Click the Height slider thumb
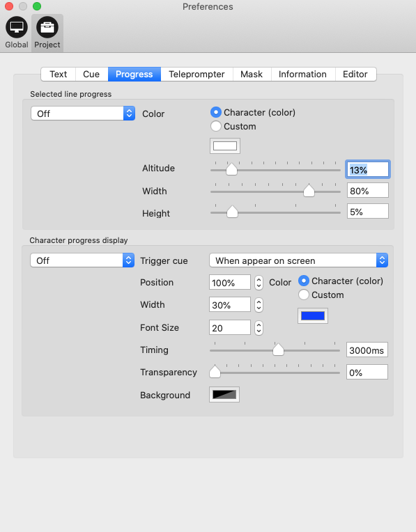 tap(232, 212)
